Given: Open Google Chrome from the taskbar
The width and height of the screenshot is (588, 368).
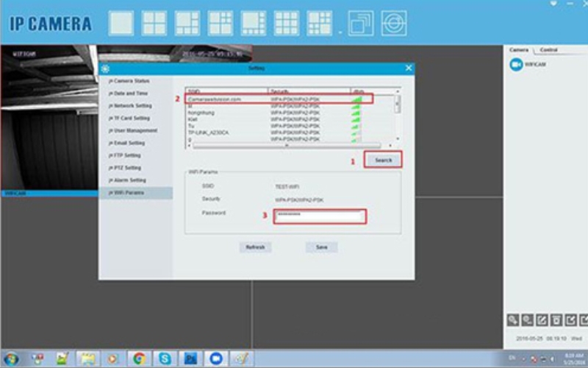Looking at the screenshot, I should pyautogui.click(x=139, y=358).
